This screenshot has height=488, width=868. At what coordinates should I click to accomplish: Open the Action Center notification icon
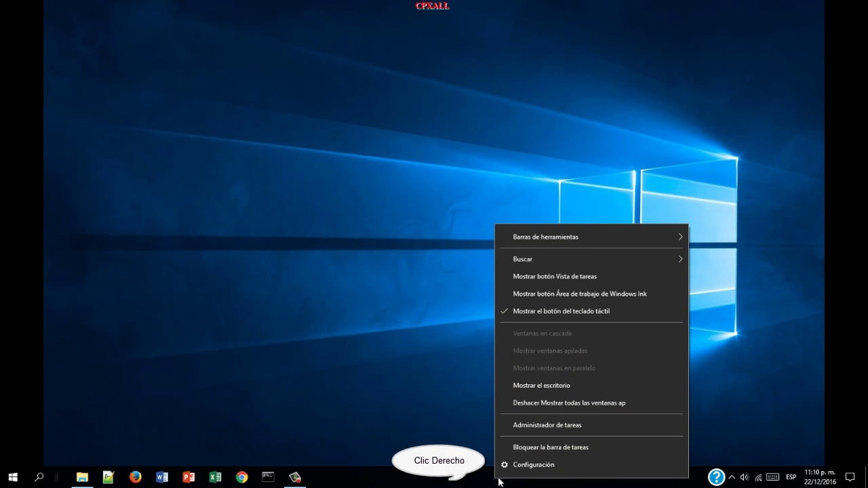point(850,477)
